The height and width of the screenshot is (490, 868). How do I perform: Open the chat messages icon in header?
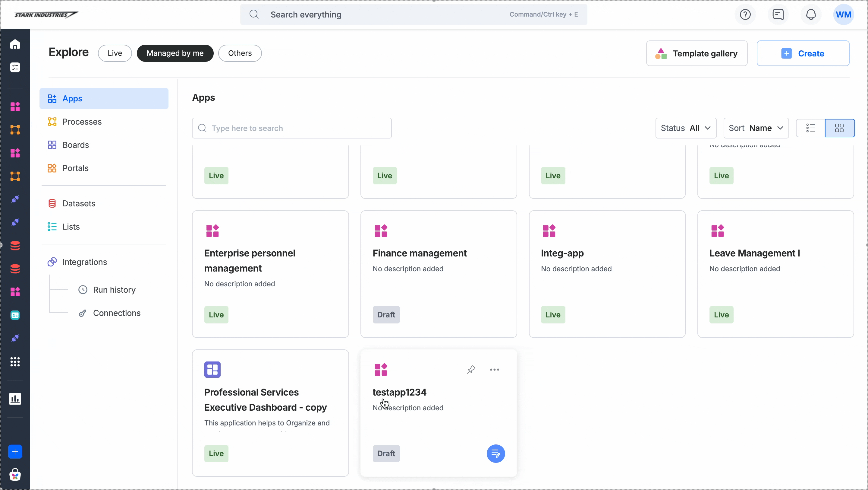pyautogui.click(x=778, y=14)
